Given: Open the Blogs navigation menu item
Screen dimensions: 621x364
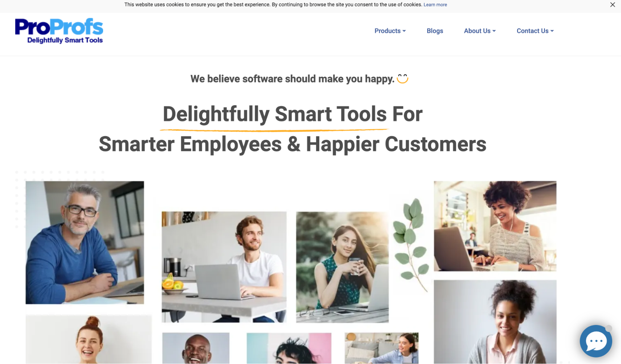Looking at the screenshot, I should (435, 31).
